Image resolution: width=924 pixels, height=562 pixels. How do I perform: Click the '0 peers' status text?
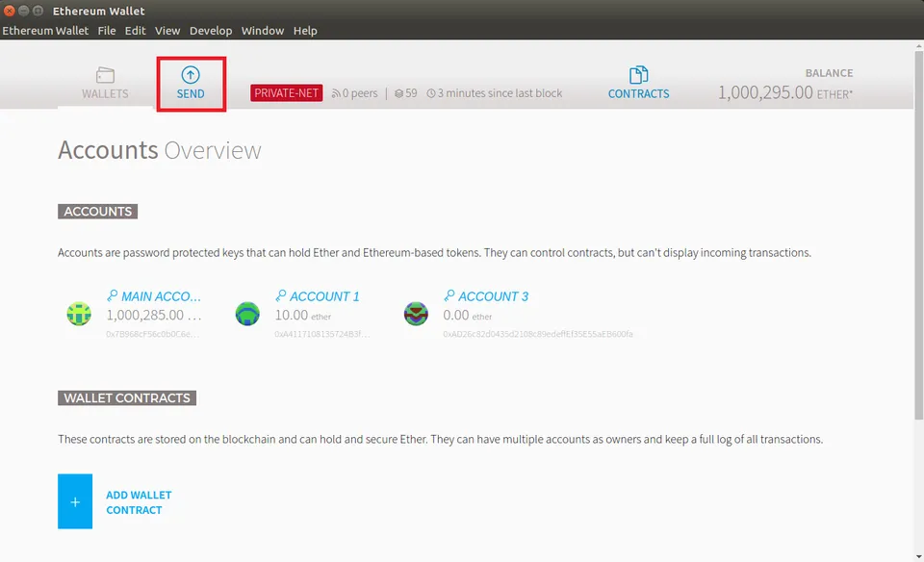359,93
